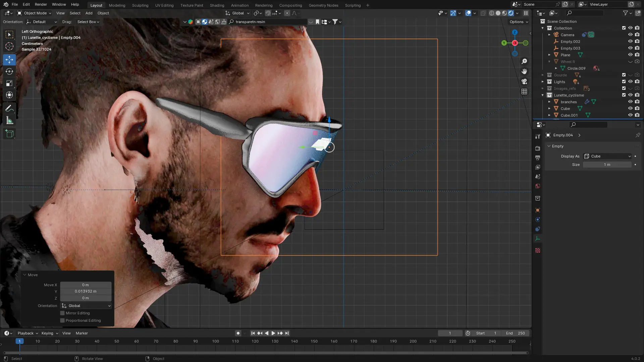Hide the Plane object in outliner
The height and width of the screenshot is (362, 644).
pyautogui.click(x=630, y=55)
